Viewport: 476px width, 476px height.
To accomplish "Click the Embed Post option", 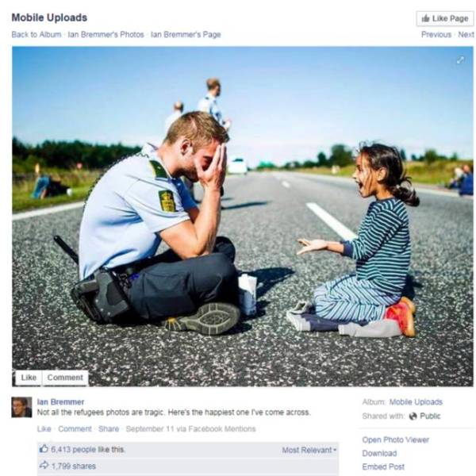I will click(x=383, y=466).
